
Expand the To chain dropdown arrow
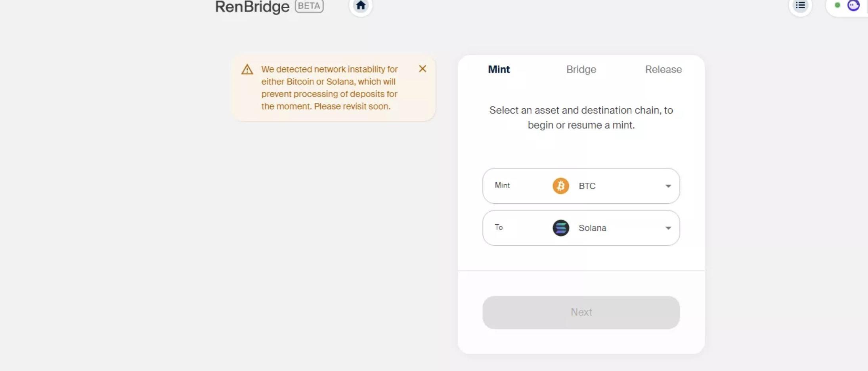click(668, 228)
